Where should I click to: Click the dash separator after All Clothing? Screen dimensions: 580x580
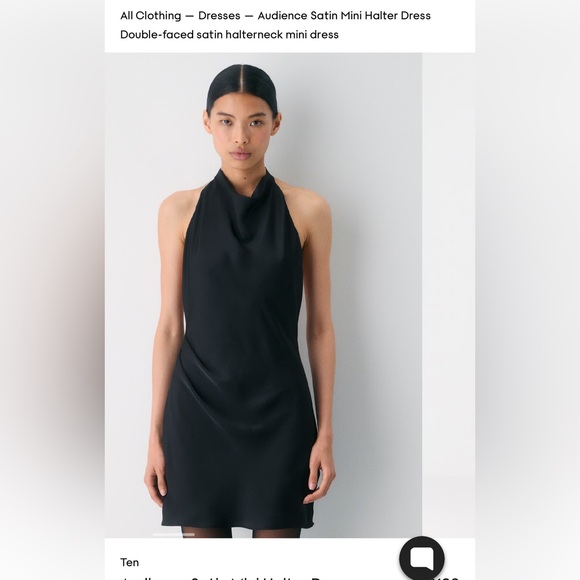click(x=189, y=16)
